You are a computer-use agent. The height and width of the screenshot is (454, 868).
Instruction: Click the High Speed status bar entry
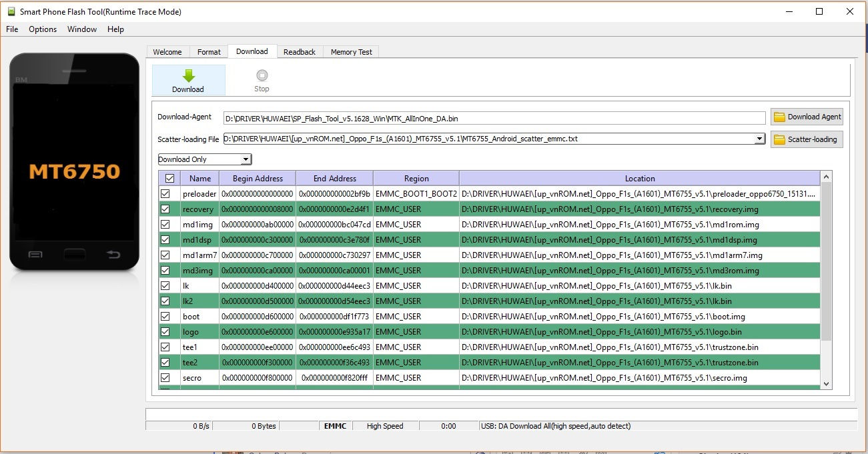click(x=385, y=426)
